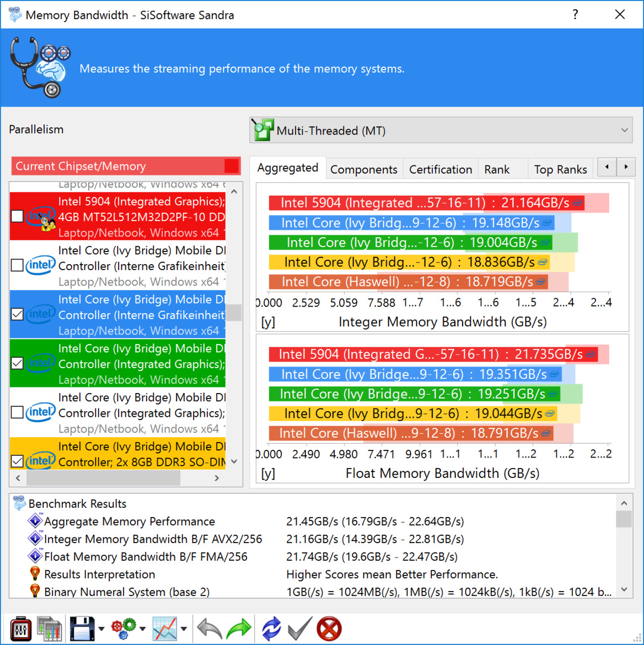Screen dimensions: 644x645
Task: Click the device list scroll down arrow
Action: [234, 461]
